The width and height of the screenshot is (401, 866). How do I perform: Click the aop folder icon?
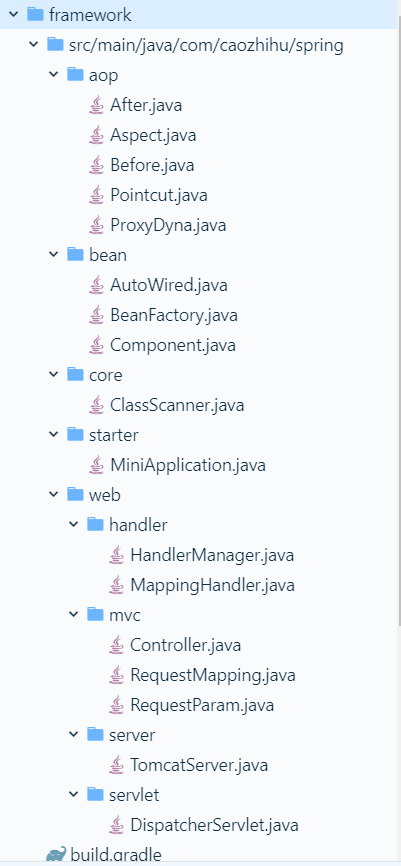coord(75,74)
